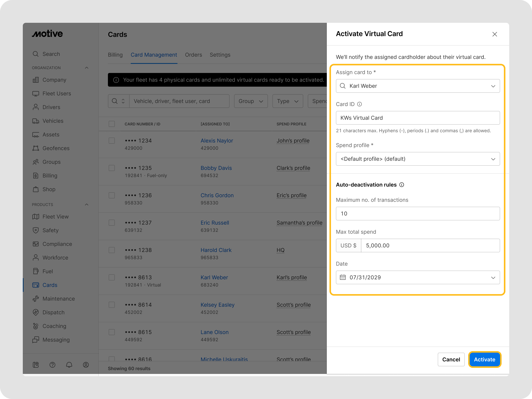Open Karl Weber's profile link
Screen dimensions: 532x399
(214, 277)
